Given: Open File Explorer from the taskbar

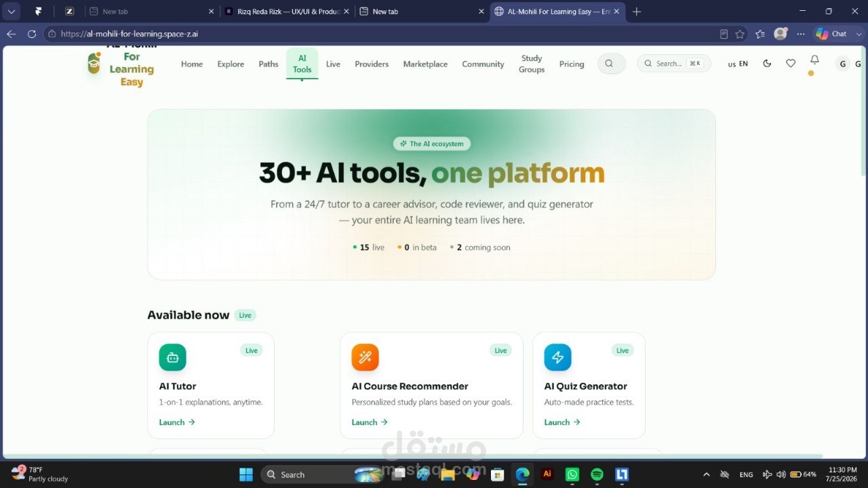Looking at the screenshot, I should (x=447, y=474).
